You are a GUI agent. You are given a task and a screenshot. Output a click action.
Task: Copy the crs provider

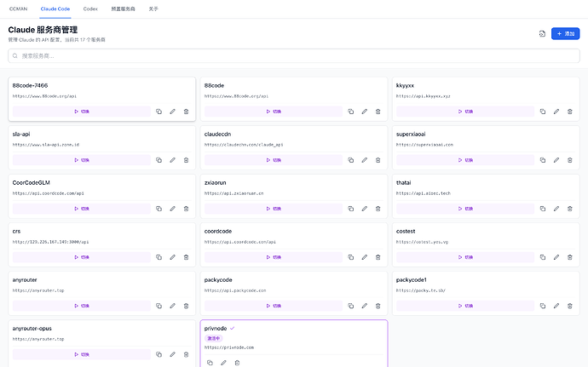pos(159,257)
